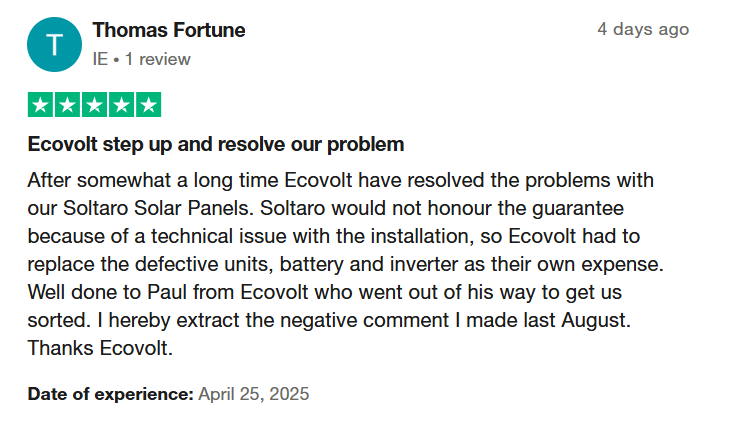
Task: Click the second green rating star
Action: 68,105
